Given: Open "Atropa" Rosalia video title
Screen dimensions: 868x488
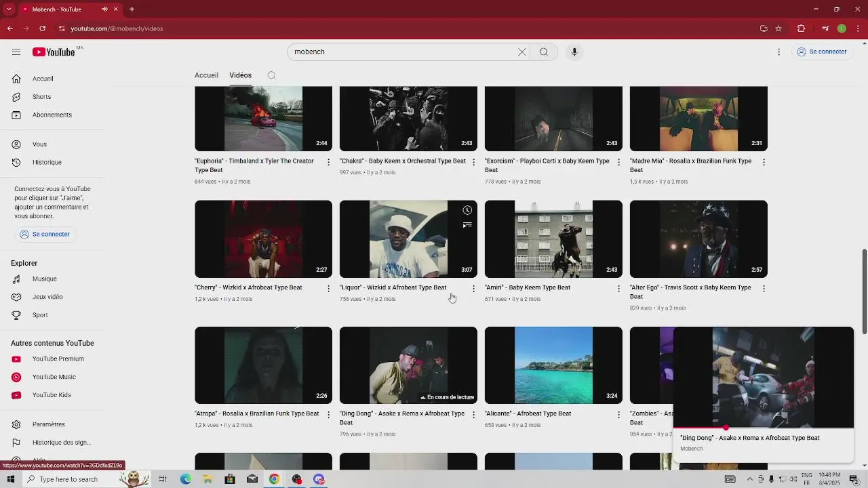Looking at the screenshot, I should click(x=256, y=413).
